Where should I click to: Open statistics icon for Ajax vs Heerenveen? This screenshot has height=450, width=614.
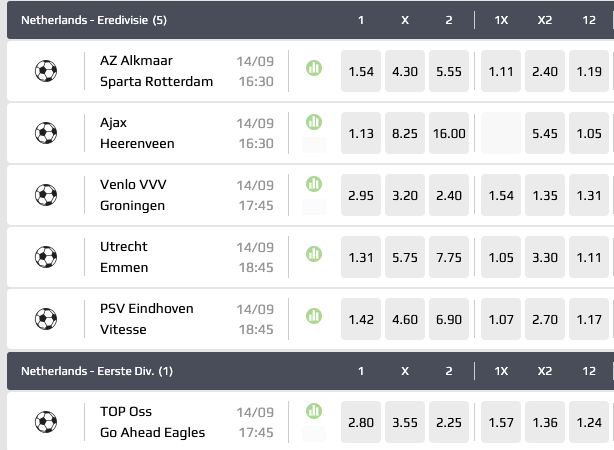pyautogui.click(x=313, y=122)
